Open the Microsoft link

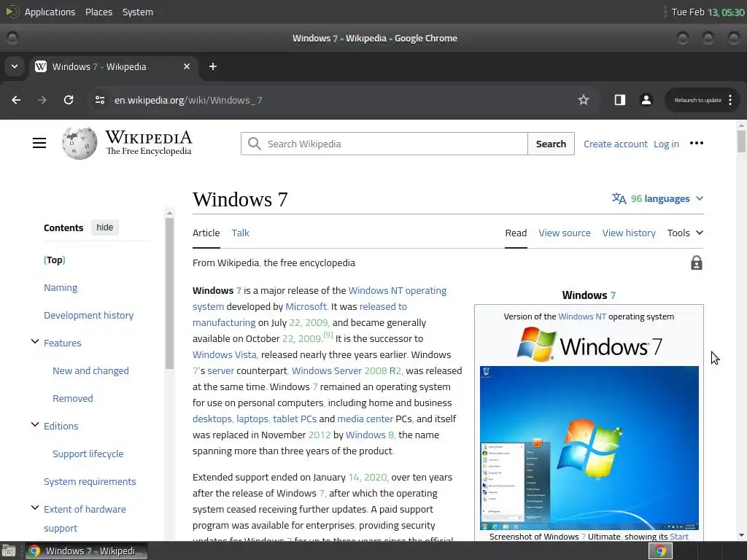coord(306,307)
